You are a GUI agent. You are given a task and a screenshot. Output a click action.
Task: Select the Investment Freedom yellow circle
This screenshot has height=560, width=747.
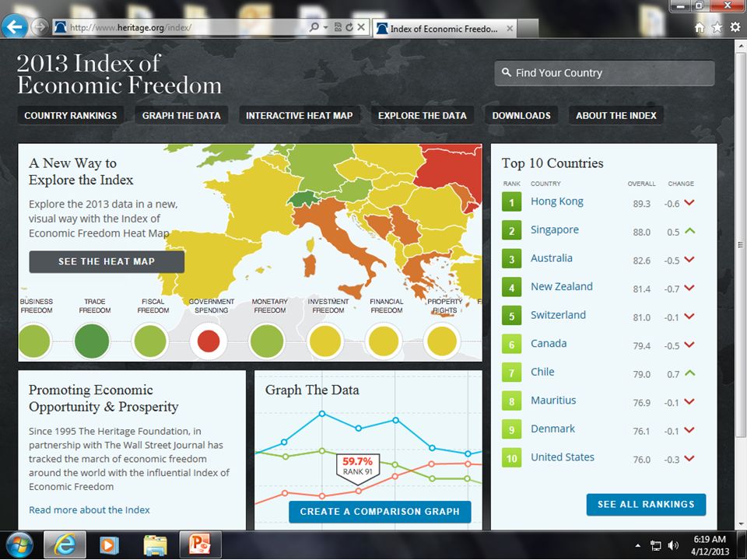tap(325, 341)
